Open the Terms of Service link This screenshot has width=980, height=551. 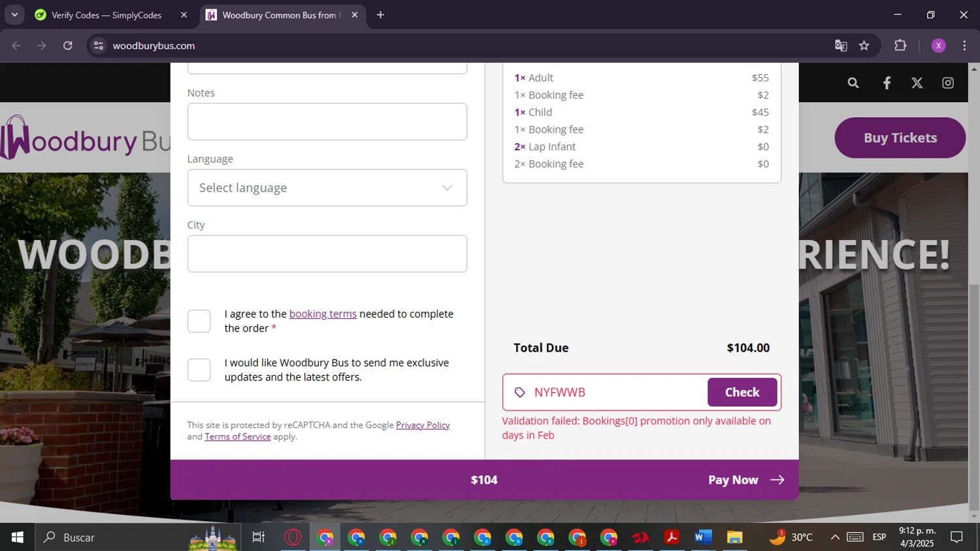click(x=238, y=437)
